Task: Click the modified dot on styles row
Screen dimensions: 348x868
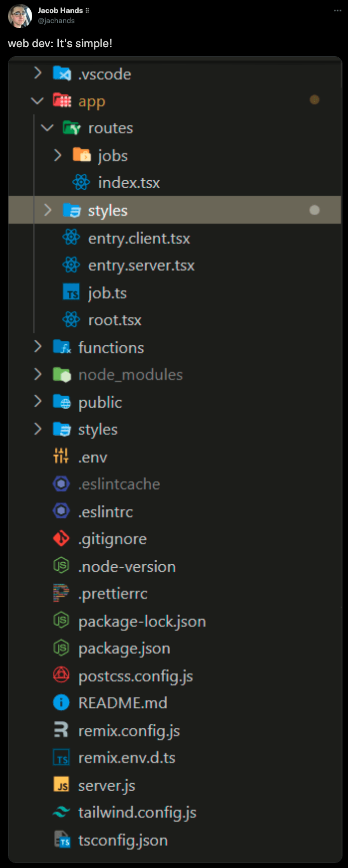Action: tap(314, 210)
